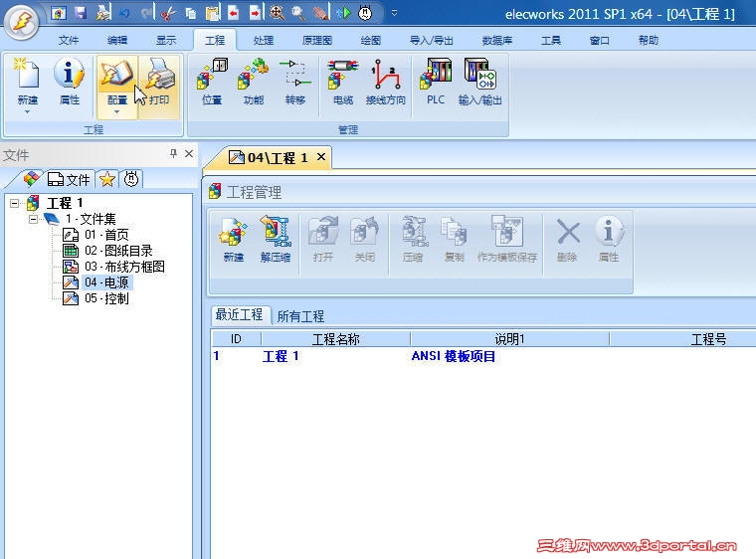Click the zoom extents magnifier icon
The height and width of the screenshot is (559, 756).
tap(277, 13)
